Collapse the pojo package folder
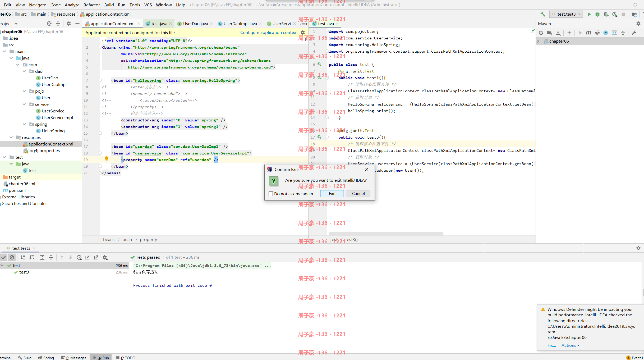This screenshot has height=360, width=644. (x=24, y=91)
